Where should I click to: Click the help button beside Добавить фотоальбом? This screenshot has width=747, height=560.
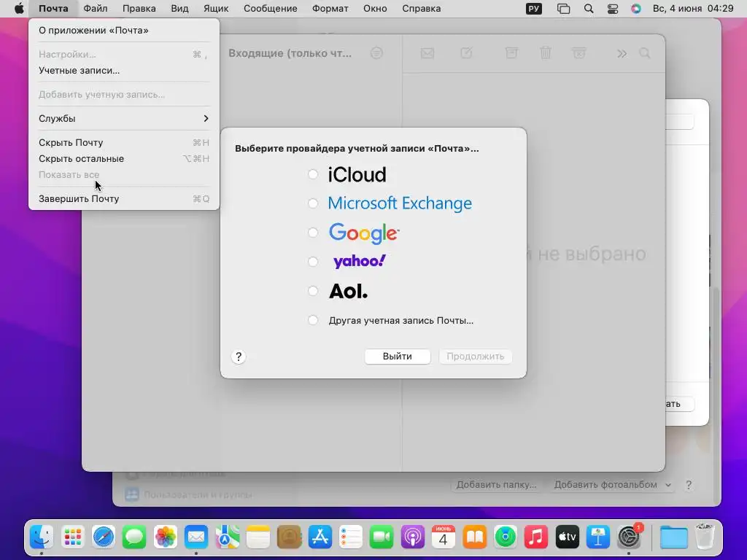689,485
